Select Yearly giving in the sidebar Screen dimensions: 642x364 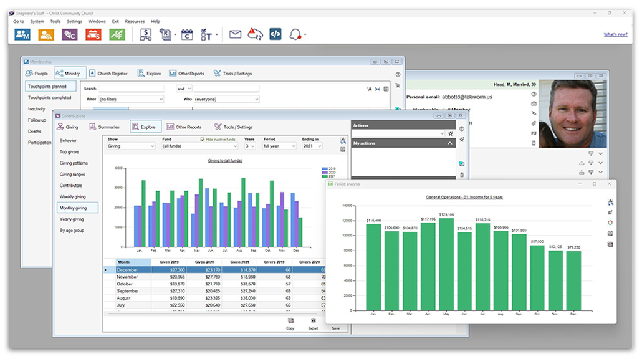(72, 219)
